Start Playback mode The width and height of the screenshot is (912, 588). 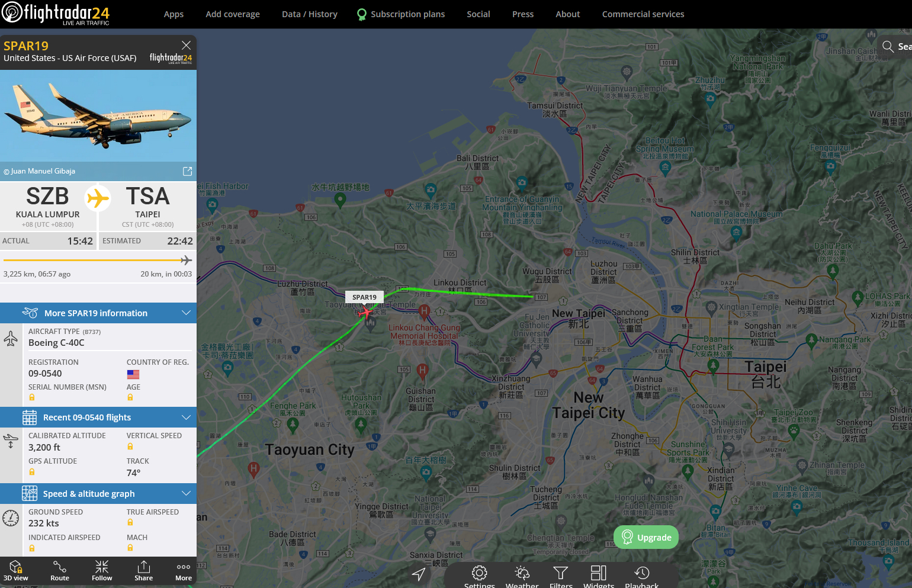pos(642,576)
